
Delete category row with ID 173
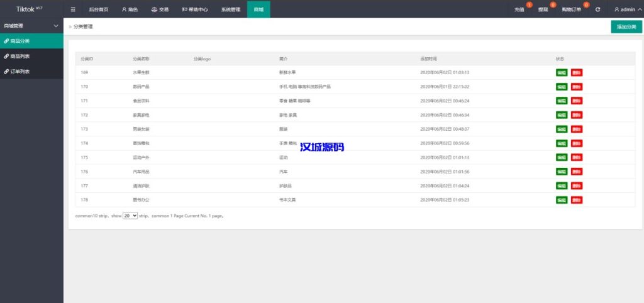[577, 129]
